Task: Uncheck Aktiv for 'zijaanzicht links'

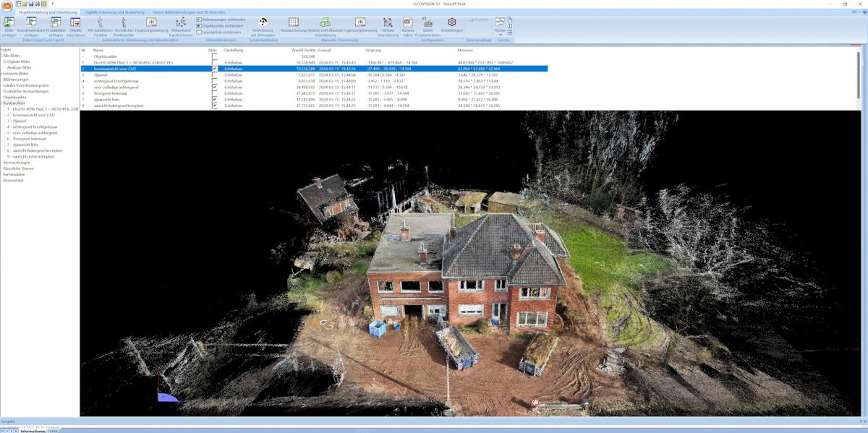Action: tap(214, 99)
